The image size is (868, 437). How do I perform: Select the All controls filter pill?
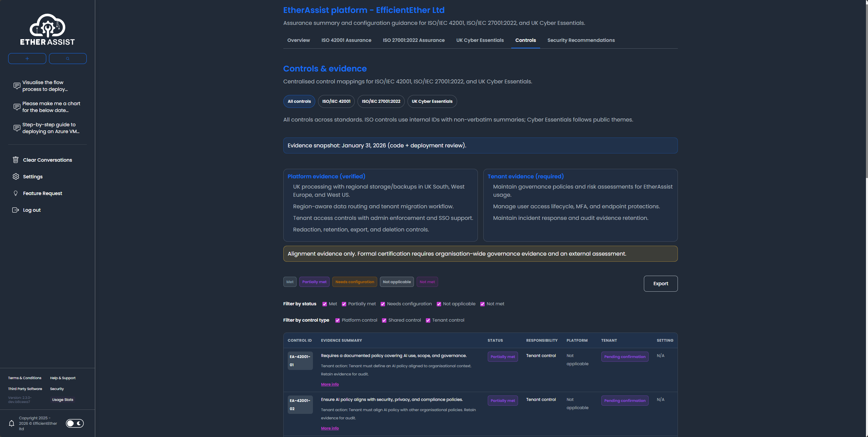(299, 101)
